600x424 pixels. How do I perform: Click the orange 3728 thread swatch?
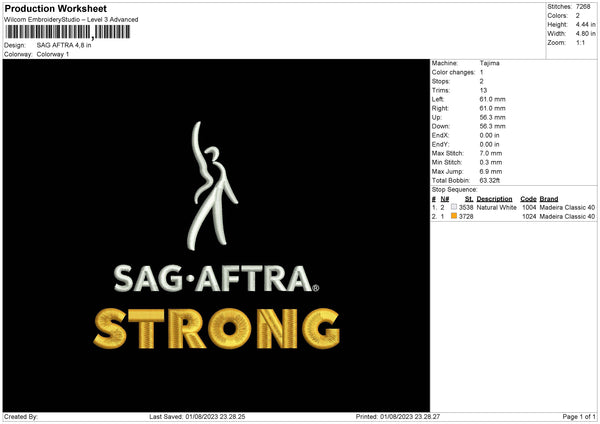click(454, 216)
